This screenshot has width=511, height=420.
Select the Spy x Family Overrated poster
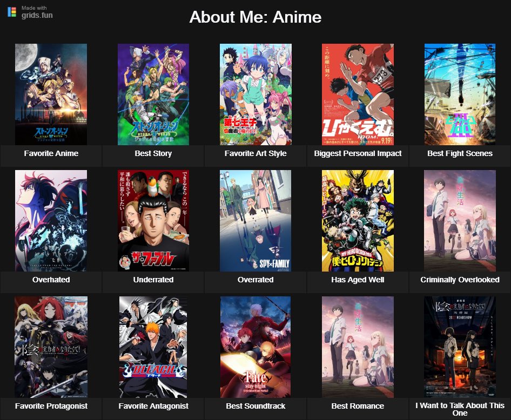pyautogui.click(x=255, y=221)
